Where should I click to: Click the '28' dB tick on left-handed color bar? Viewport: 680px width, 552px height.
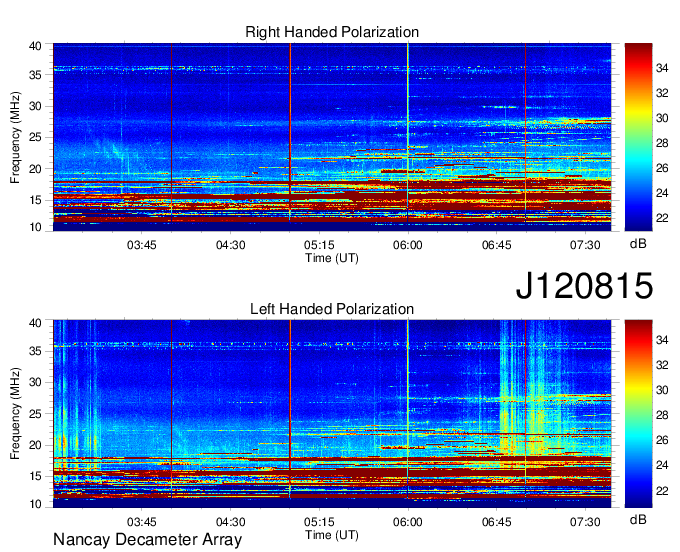[x=662, y=415]
